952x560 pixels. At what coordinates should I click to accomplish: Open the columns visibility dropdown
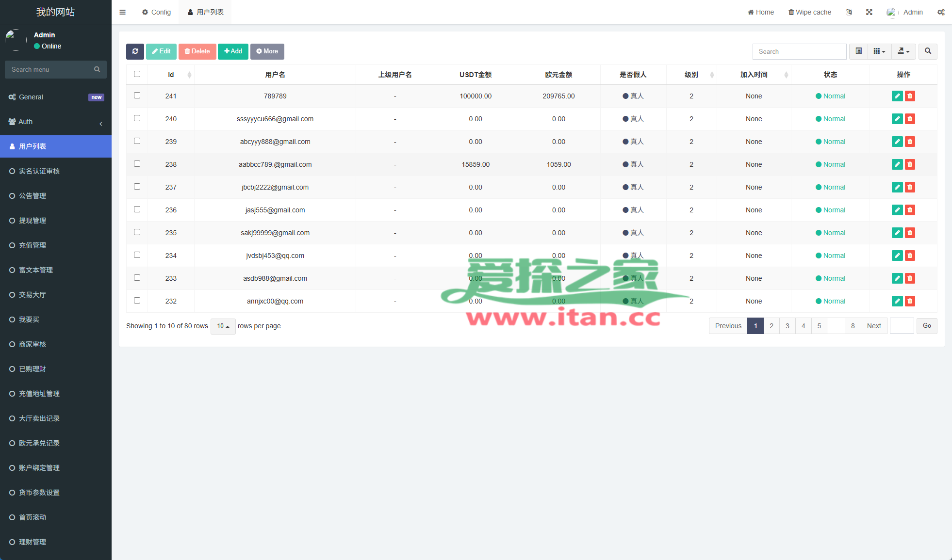point(879,51)
